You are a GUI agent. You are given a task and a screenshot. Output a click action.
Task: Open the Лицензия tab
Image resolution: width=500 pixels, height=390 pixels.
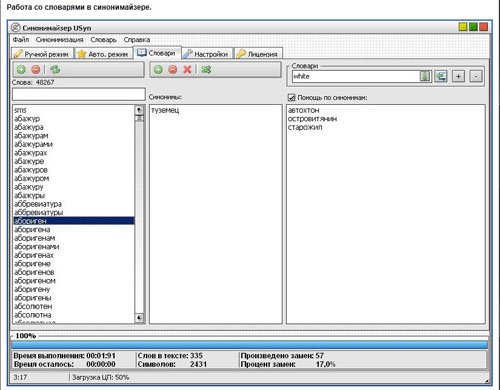(x=258, y=54)
